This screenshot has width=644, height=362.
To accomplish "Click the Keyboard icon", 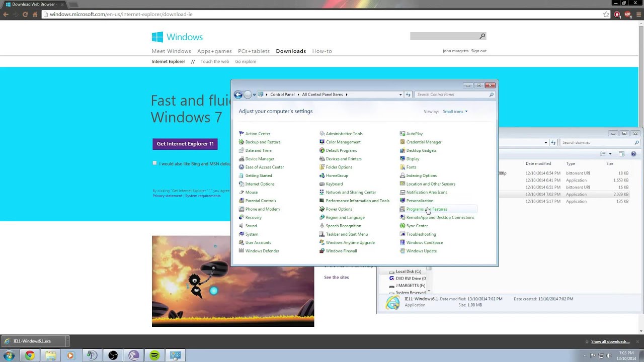I will (322, 184).
